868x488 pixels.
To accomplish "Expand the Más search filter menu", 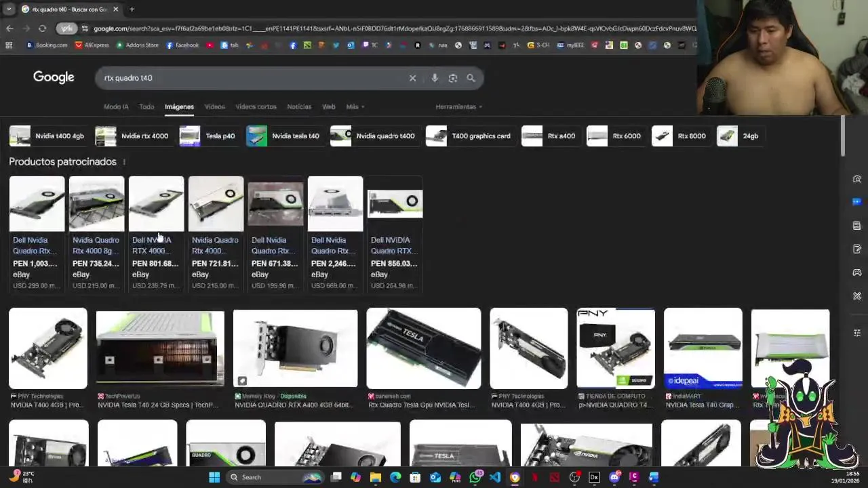I will [x=355, y=106].
